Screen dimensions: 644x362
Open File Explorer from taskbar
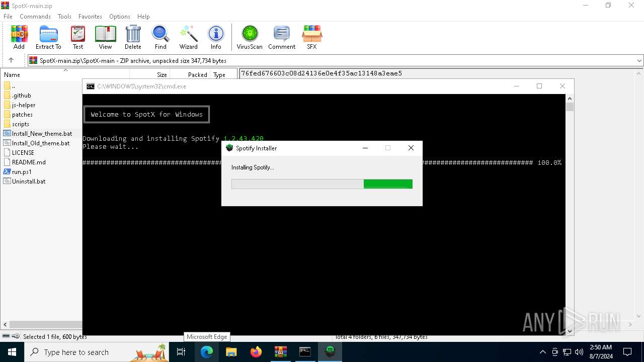pos(231,352)
